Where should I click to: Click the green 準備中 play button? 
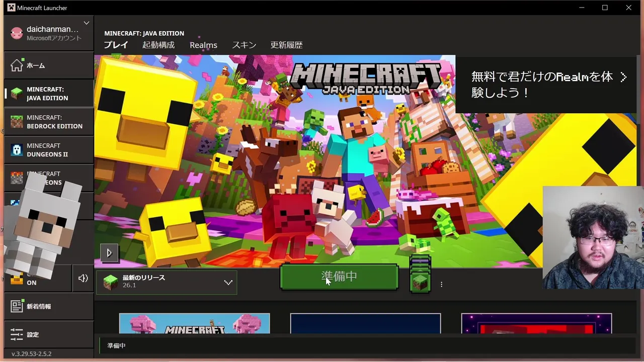click(339, 277)
